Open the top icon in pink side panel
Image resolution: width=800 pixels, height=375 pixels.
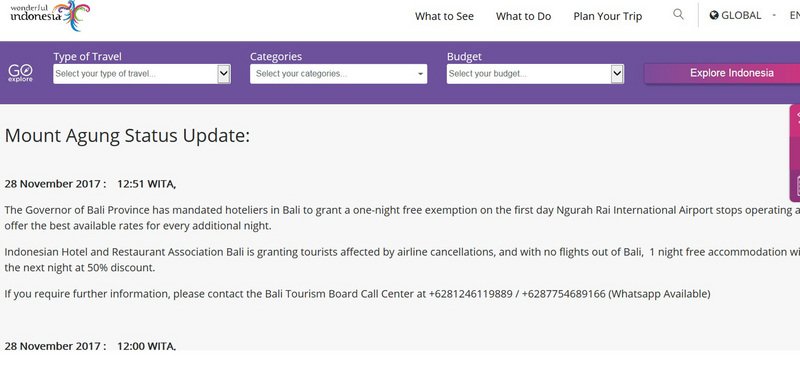pos(796,118)
